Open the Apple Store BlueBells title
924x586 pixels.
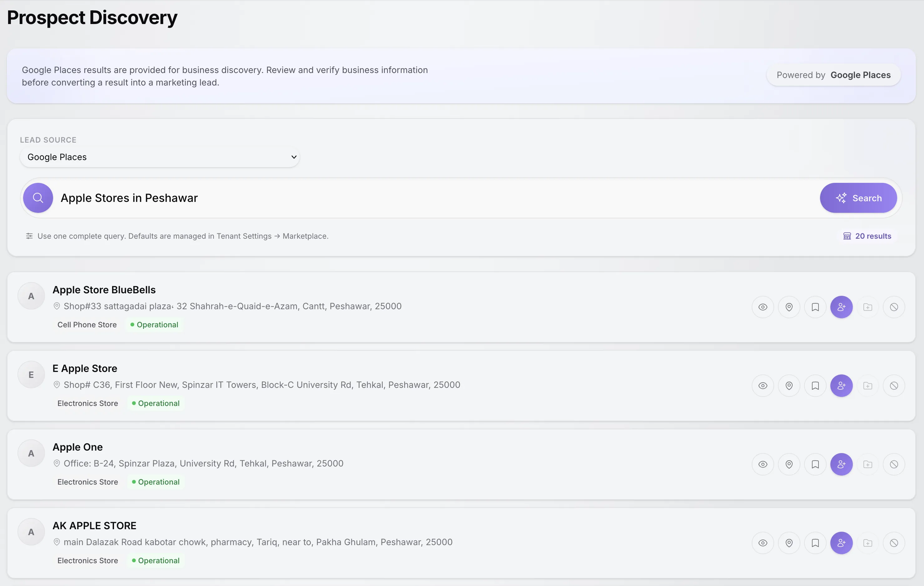tap(104, 290)
